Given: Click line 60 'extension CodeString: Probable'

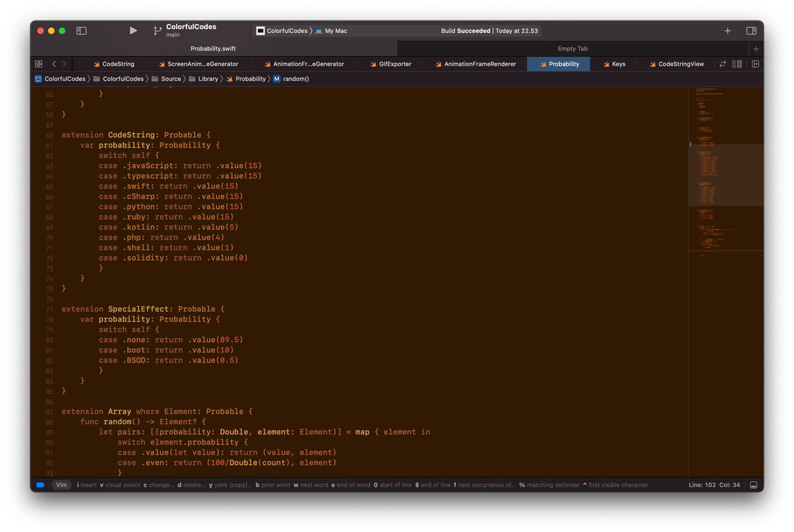Looking at the screenshot, I should coord(136,135).
